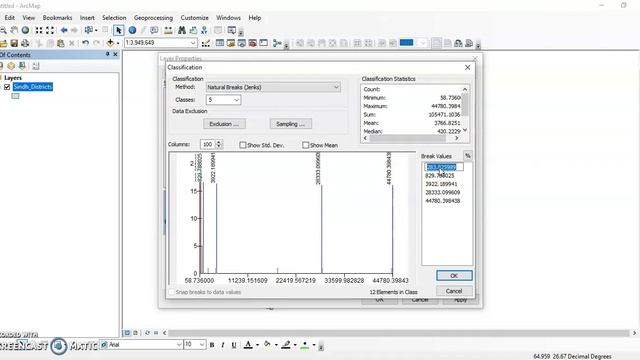Image resolution: width=640 pixels, height=360 pixels.
Task: Uncheck the Sindh_Districts layer visibility
Action: coord(7,87)
